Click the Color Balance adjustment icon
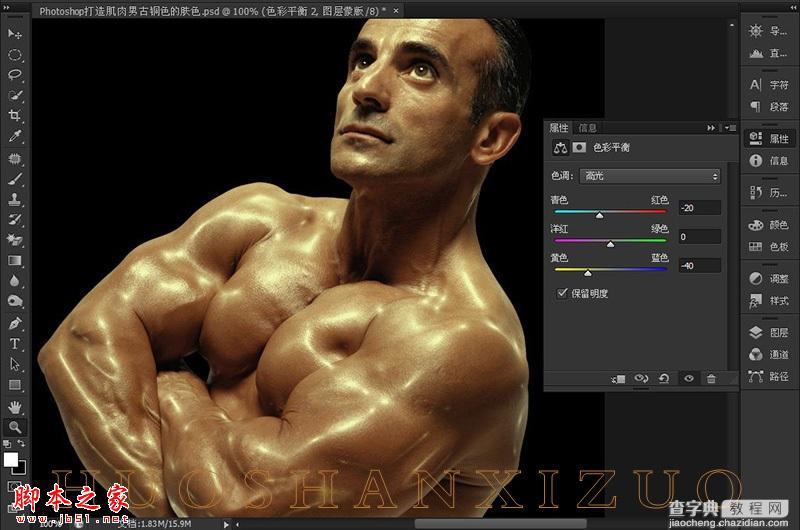800x530 pixels. point(560,148)
